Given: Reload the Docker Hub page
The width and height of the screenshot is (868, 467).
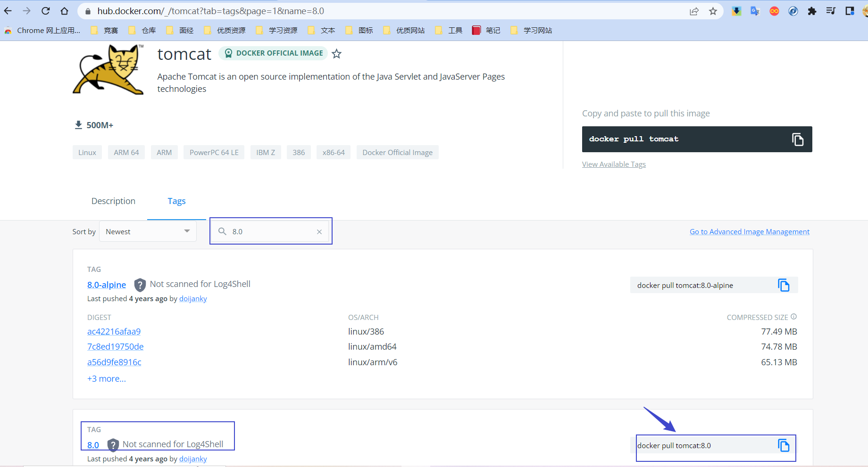Looking at the screenshot, I should point(46,11).
